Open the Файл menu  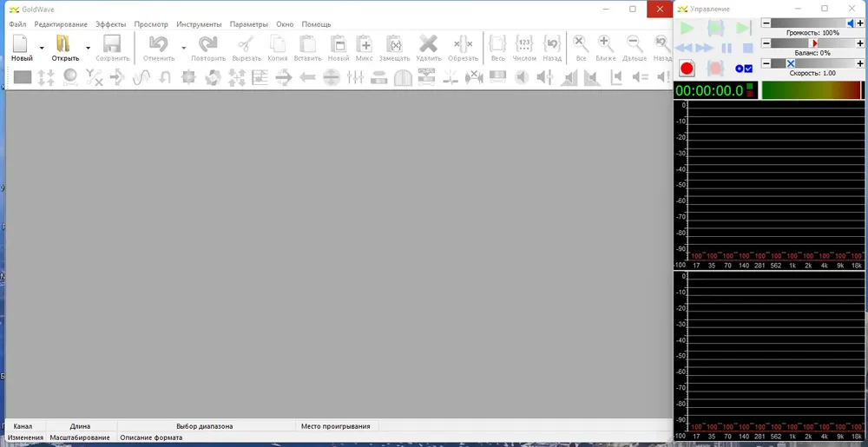pos(17,24)
